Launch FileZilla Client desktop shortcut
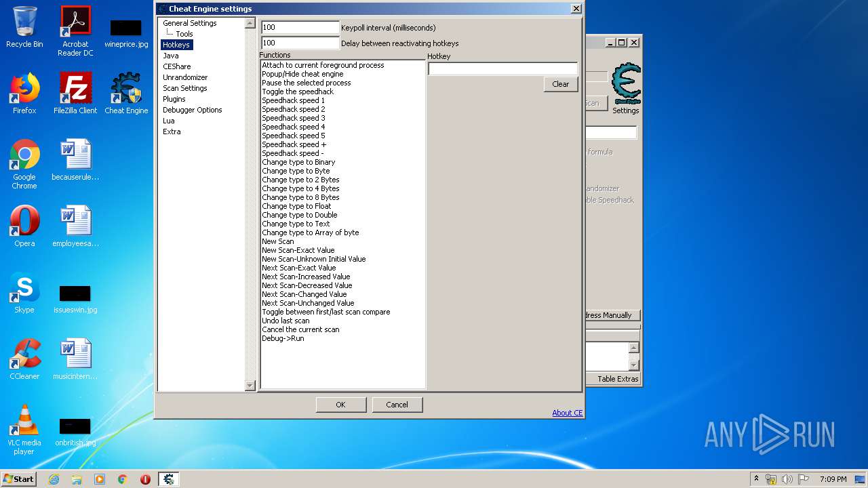868x488 pixels. [75, 94]
